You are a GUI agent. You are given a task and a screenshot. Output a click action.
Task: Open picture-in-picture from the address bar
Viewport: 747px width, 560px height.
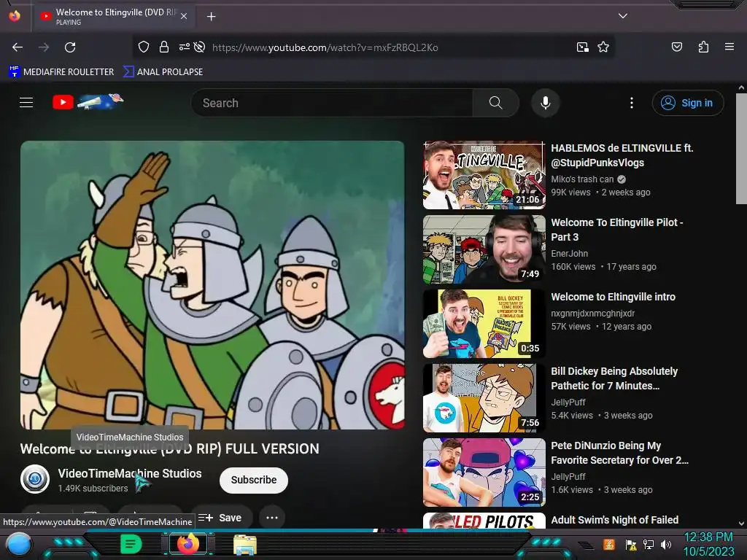582,47
